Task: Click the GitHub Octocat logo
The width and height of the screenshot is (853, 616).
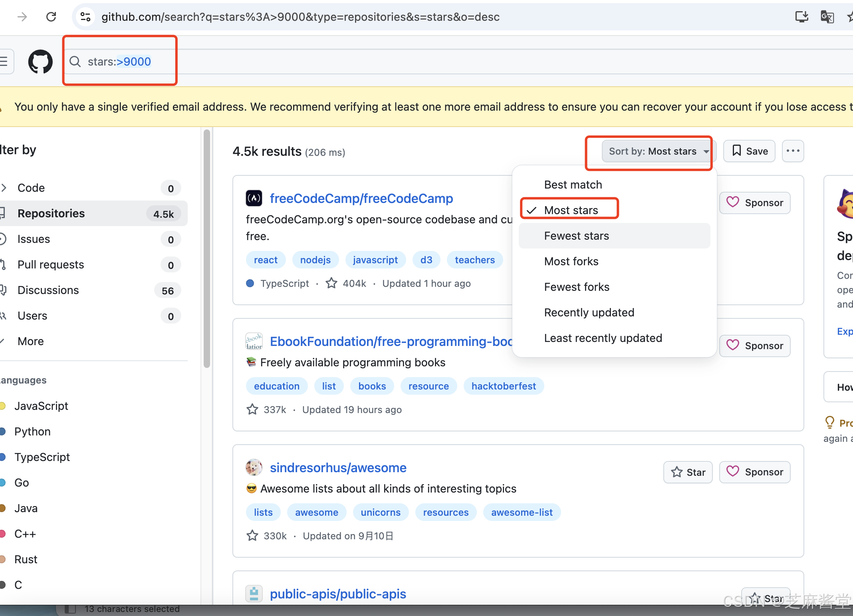Action: 40,62
